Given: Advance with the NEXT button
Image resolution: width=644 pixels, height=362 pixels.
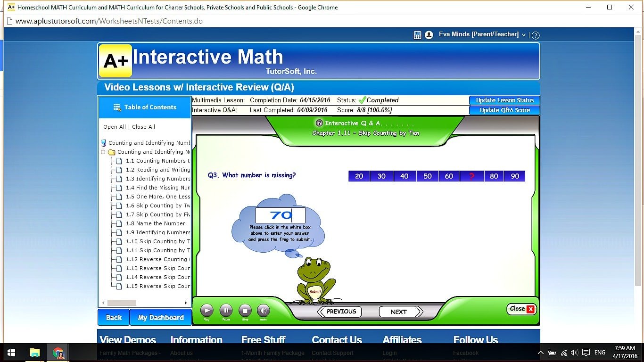Looking at the screenshot, I should click(401, 312).
